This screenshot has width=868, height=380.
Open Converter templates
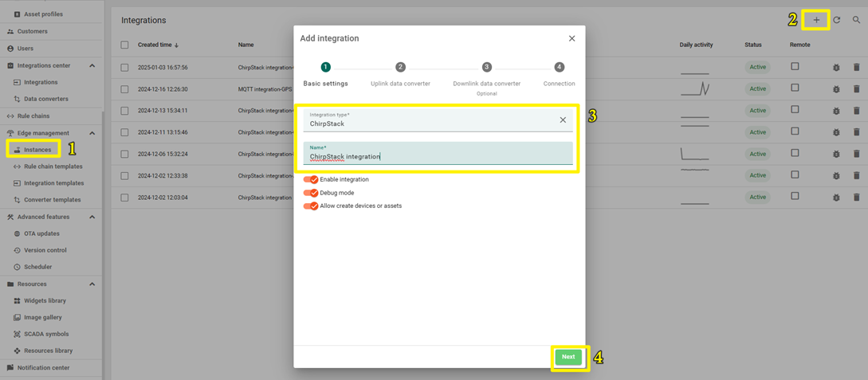(x=51, y=200)
